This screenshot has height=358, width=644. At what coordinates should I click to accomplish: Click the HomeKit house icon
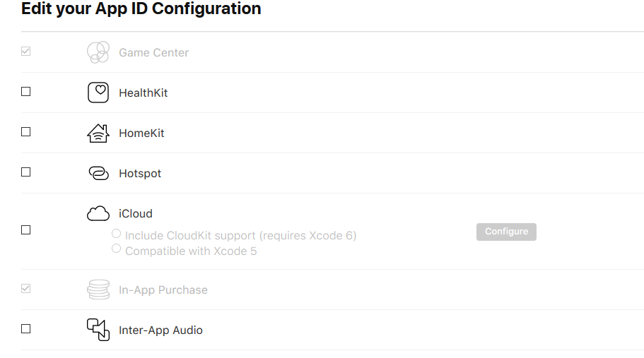tap(98, 133)
